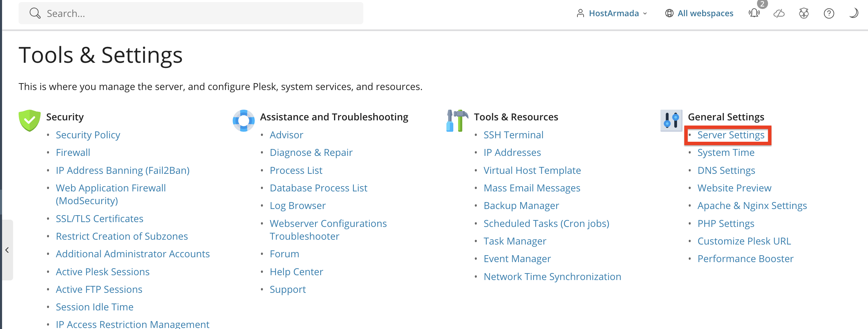The height and width of the screenshot is (329, 868).
Task: Open Event Manager
Action: click(x=517, y=259)
